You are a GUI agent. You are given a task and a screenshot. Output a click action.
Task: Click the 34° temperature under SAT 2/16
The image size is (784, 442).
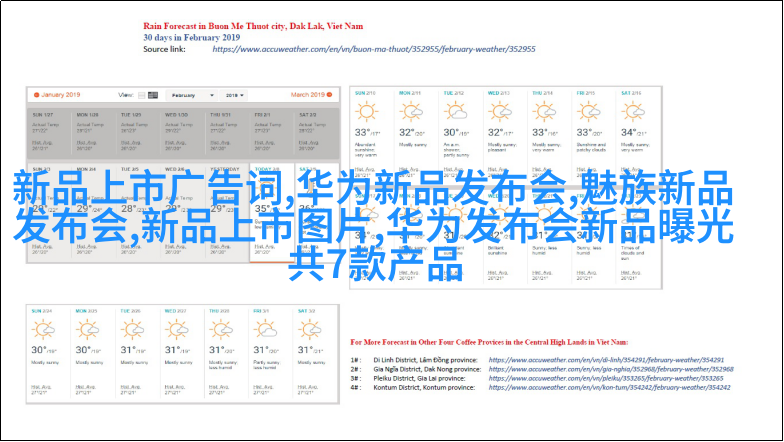click(x=628, y=132)
